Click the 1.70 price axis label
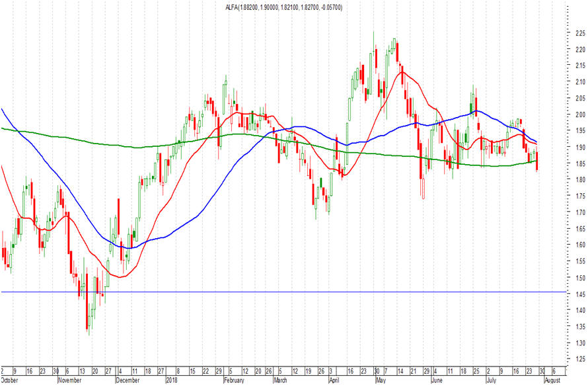 coord(580,212)
